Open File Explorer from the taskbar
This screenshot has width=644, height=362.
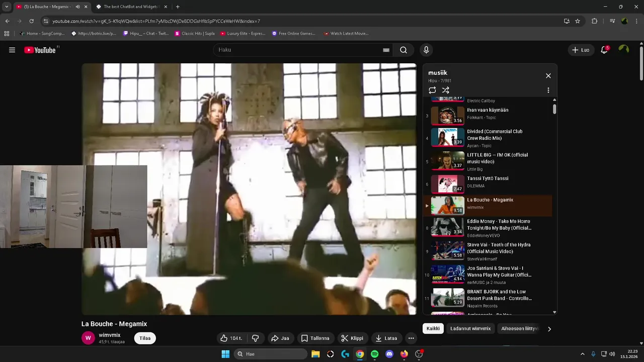315,354
